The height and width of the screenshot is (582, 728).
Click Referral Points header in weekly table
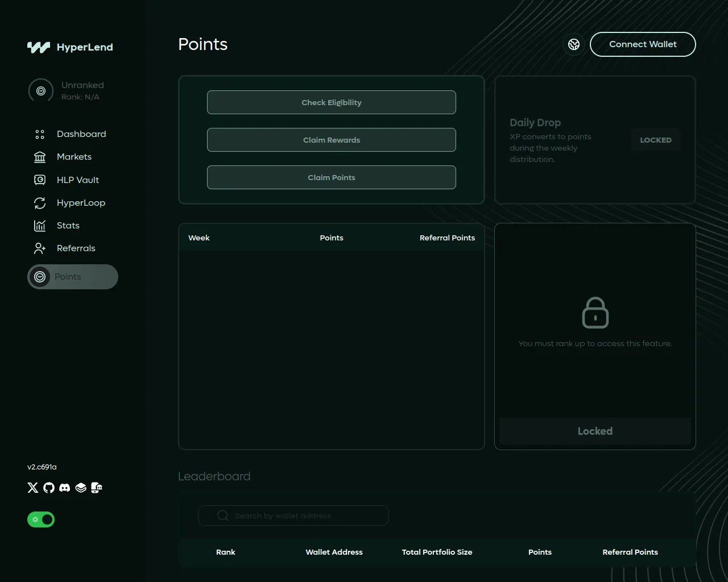[447, 238]
